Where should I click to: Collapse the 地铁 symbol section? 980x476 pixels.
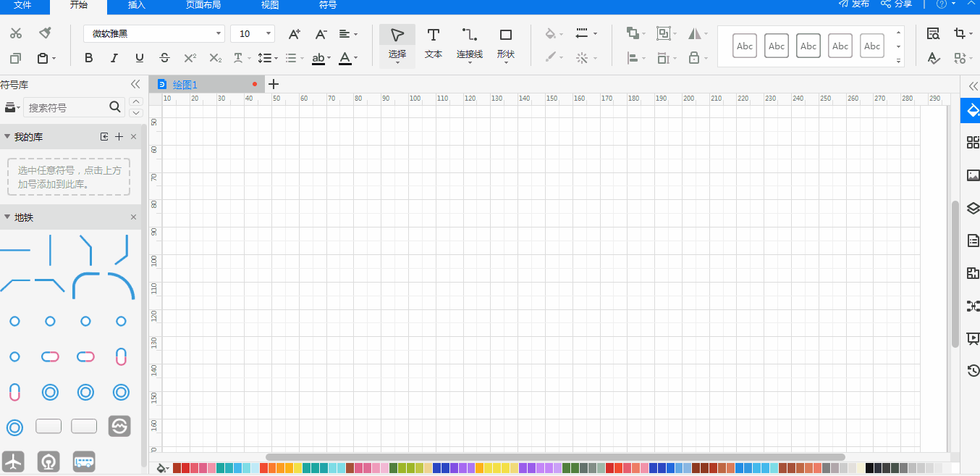coord(7,217)
